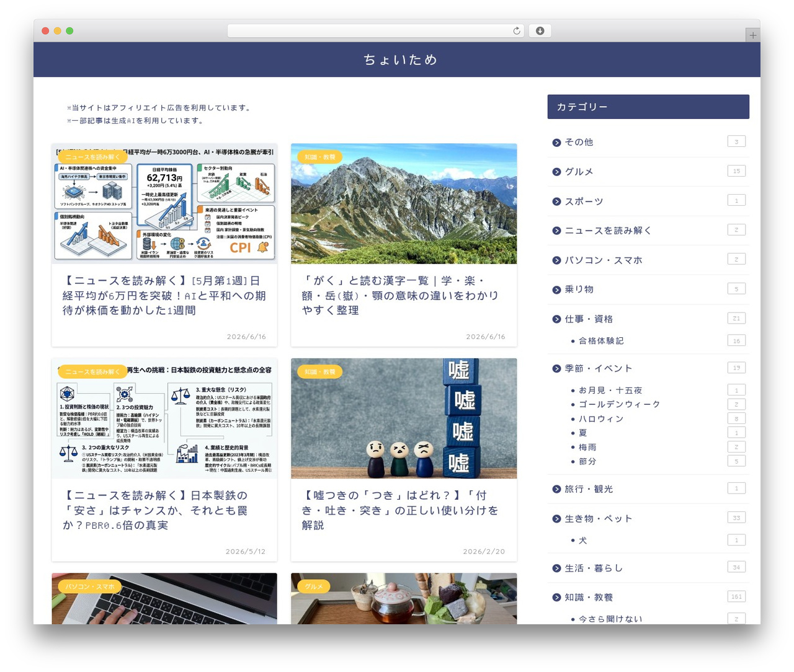The width and height of the screenshot is (794, 672).
Task: Click the browser address bar field
Action: click(x=375, y=31)
